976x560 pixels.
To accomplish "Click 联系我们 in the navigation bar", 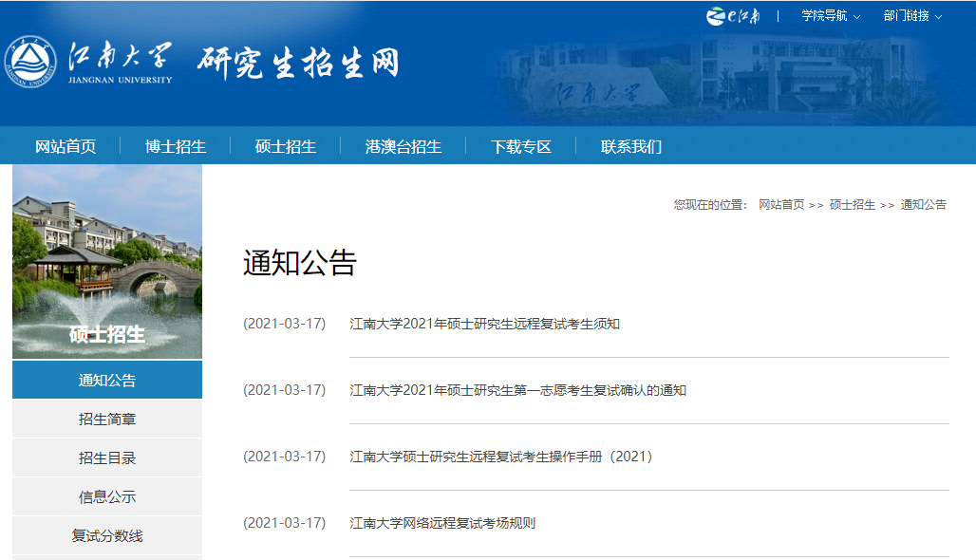I will pos(631,146).
